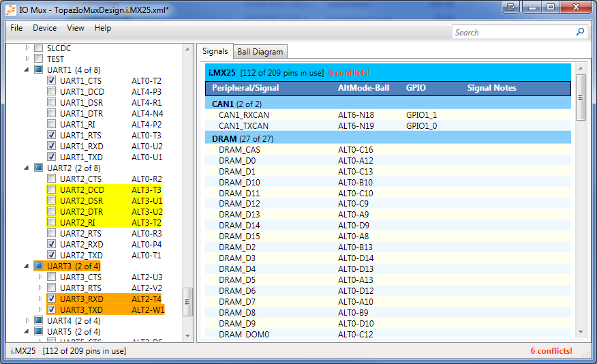Enable the UART3_RTS checkbox
The height and width of the screenshot is (364, 597).
point(51,288)
